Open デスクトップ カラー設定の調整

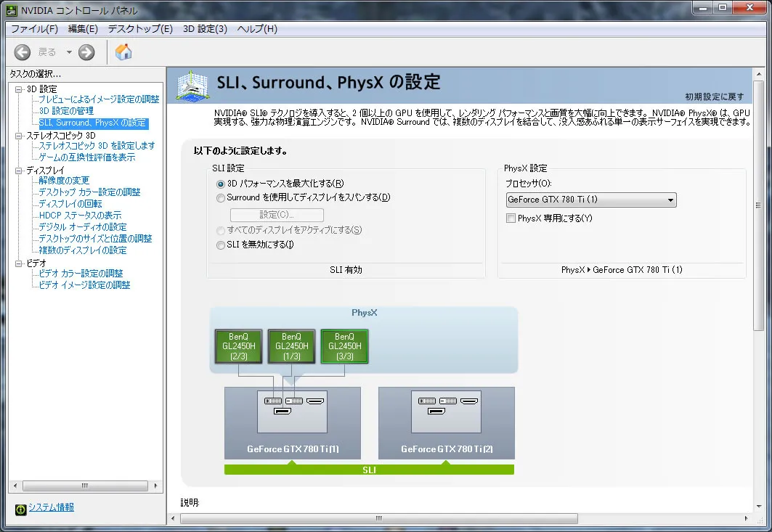[x=89, y=192]
